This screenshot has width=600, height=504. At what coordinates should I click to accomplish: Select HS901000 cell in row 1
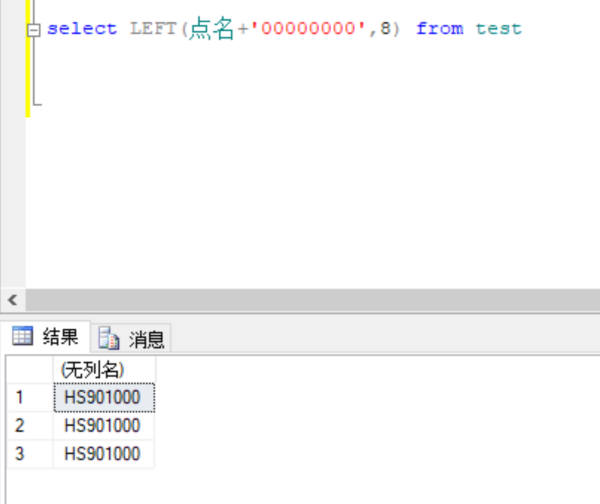pos(104,397)
